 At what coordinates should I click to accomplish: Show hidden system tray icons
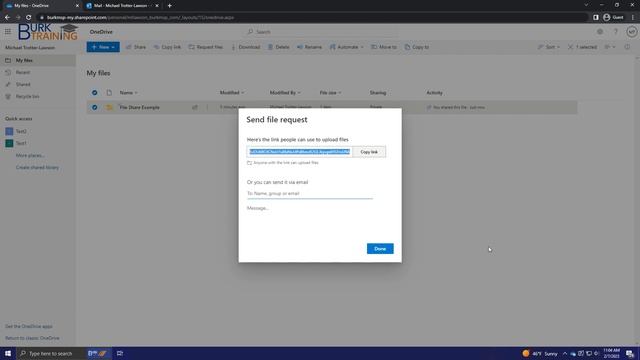(x=565, y=353)
